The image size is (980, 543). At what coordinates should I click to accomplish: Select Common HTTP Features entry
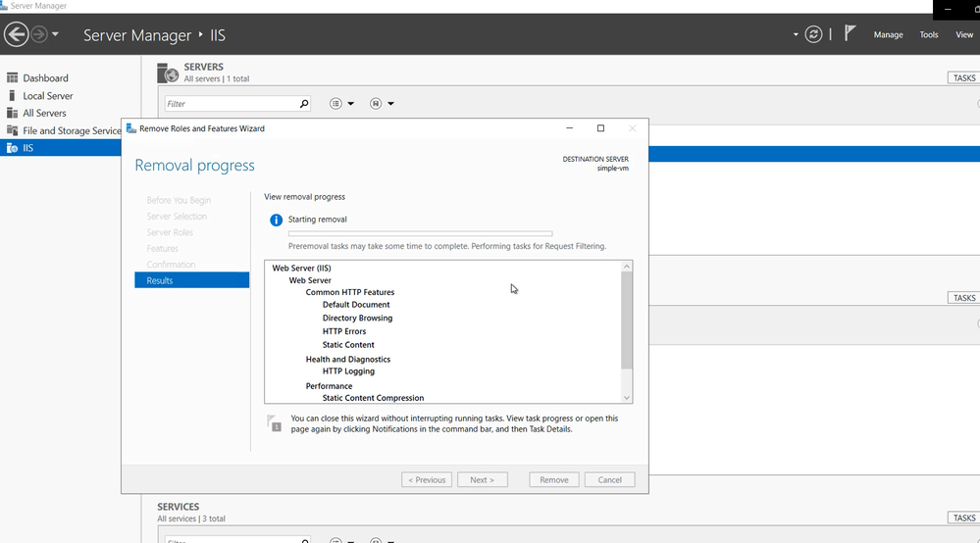pyautogui.click(x=350, y=292)
